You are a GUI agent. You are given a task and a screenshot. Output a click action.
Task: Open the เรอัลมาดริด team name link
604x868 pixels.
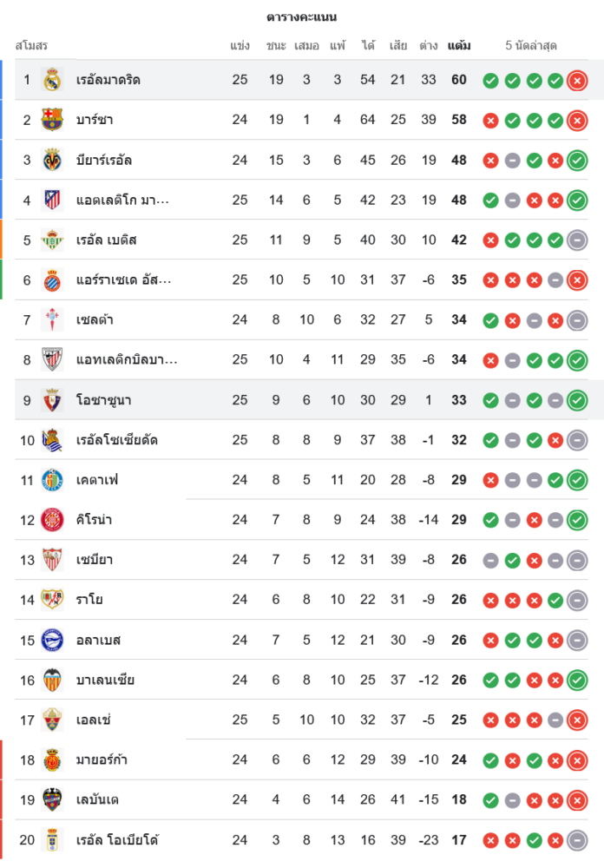(108, 80)
